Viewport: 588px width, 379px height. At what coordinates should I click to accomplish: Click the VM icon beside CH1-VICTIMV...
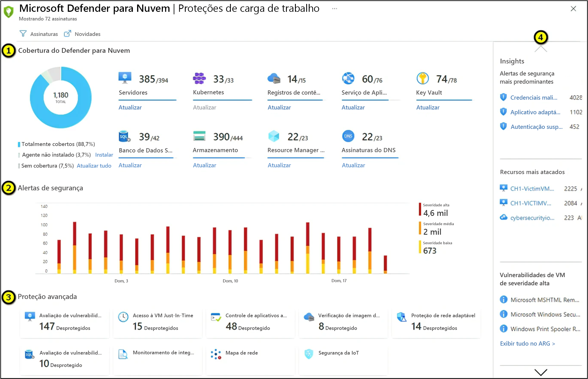point(504,203)
